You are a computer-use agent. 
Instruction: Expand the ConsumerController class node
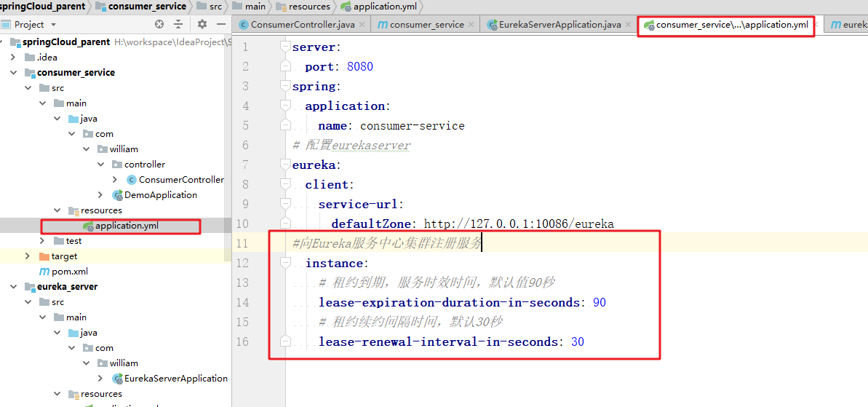pos(115,179)
